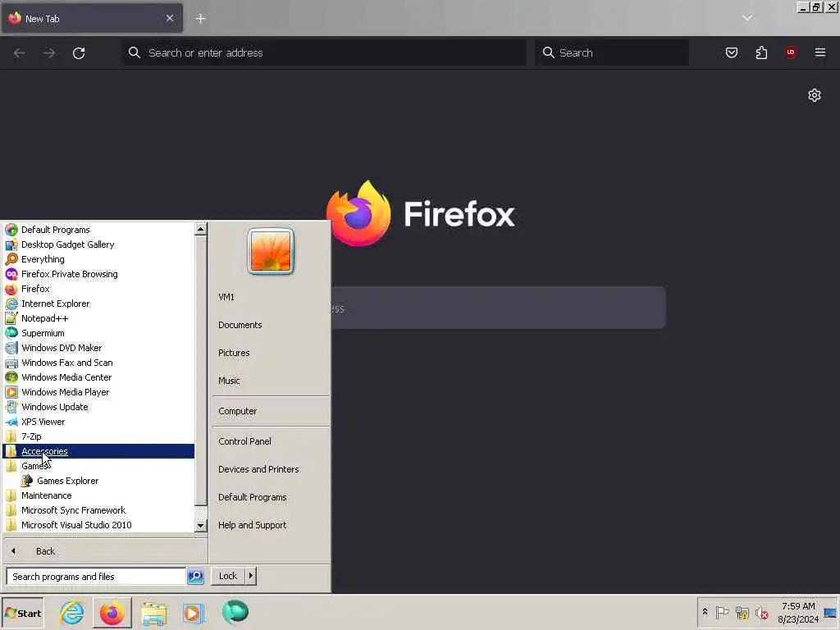Launch Desktop Gadget Gallery
This screenshot has width=840, height=630.
[x=99, y=244]
